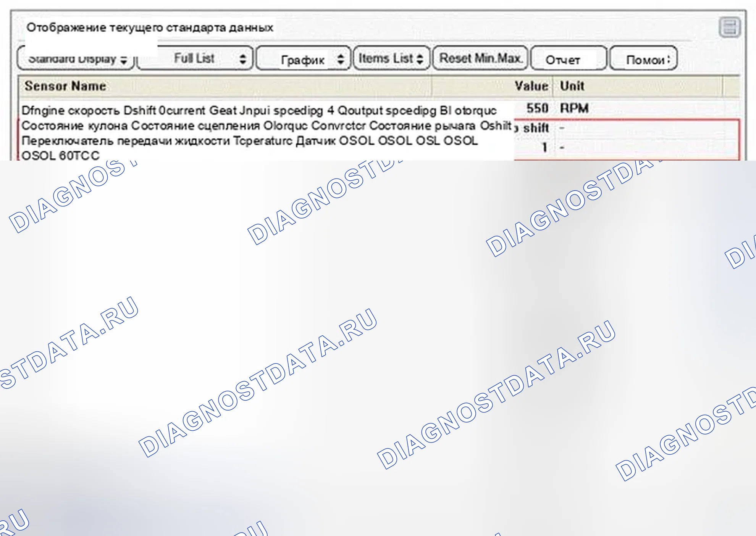Select the Состояние кулона sensor row
This screenshot has height=536, width=756.
(x=266, y=126)
